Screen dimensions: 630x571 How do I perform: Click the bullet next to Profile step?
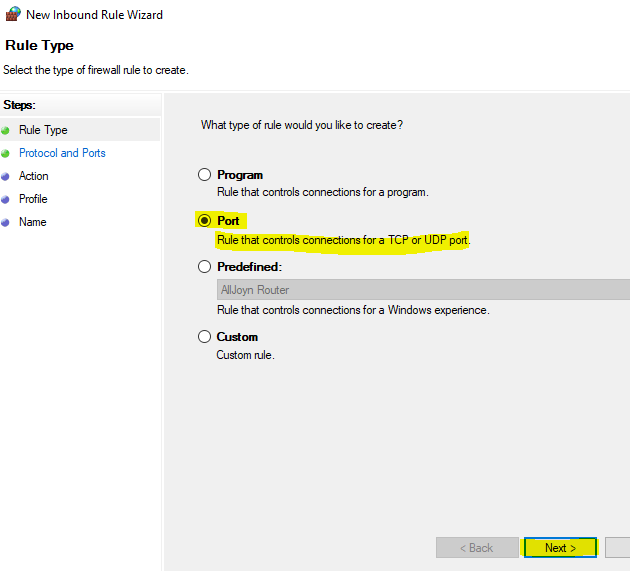(6, 199)
